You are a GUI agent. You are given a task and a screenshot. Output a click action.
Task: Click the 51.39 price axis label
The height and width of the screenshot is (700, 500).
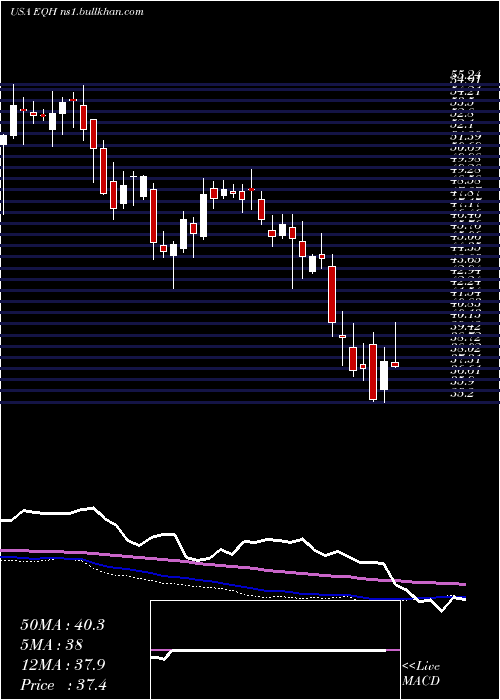pos(466,136)
